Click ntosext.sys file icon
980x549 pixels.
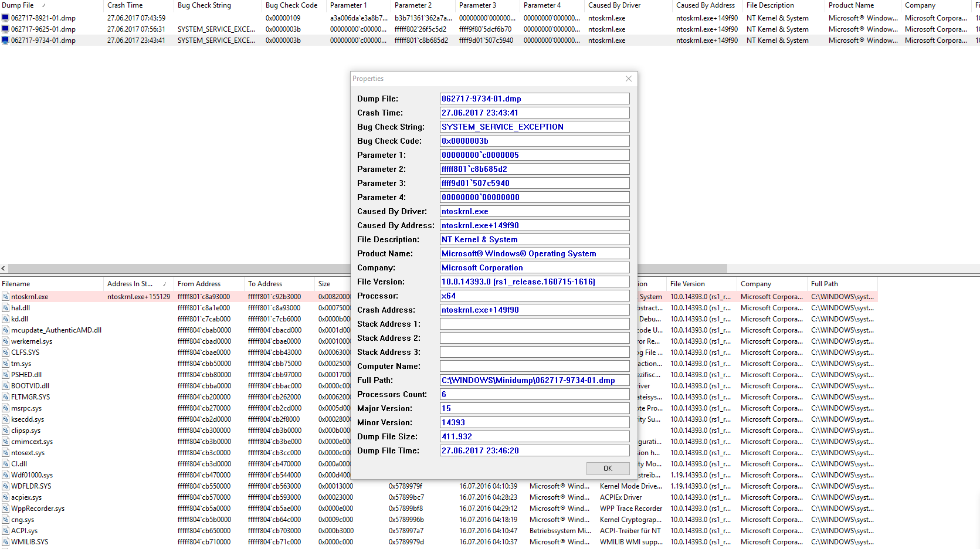point(5,453)
